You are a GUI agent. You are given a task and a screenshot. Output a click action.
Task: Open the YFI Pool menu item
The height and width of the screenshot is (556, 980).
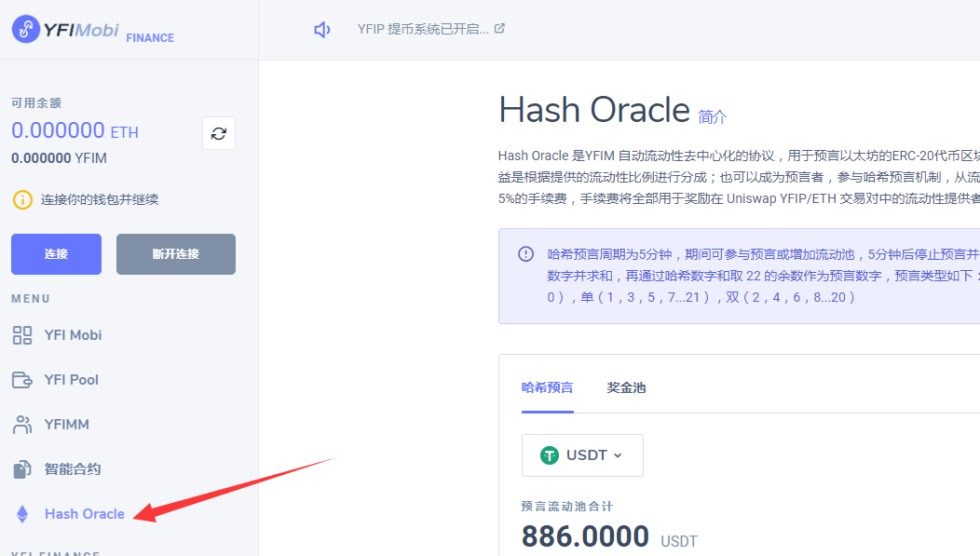click(72, 380)
